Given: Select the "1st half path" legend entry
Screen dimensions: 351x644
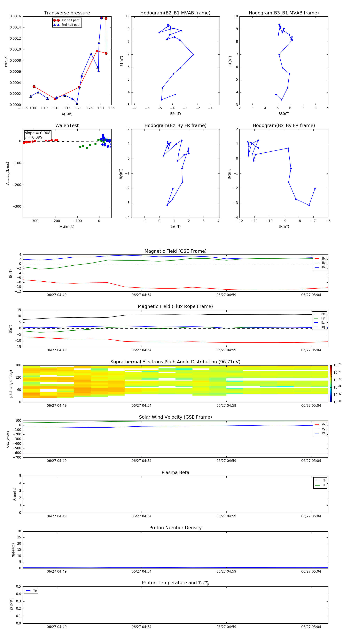Looking at the screenshot, I should pyautogui.click(x=67, y=20).
